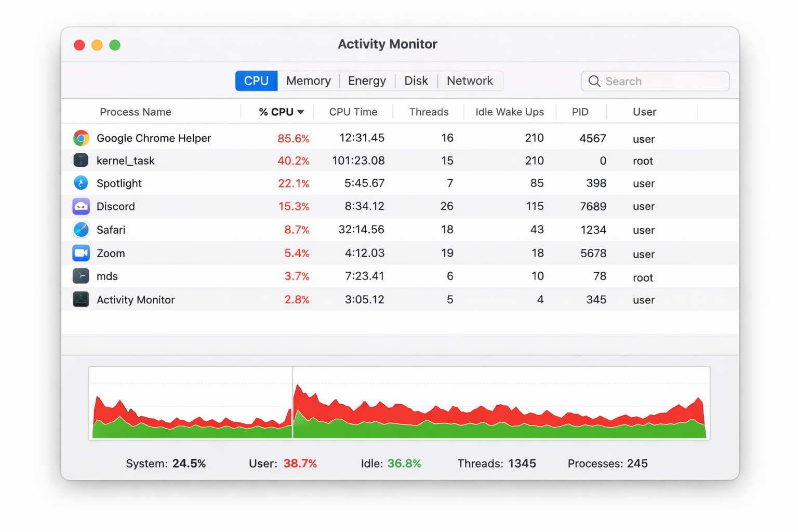Click the Discord app icon
798x532 pixels.
click(81, 206)
